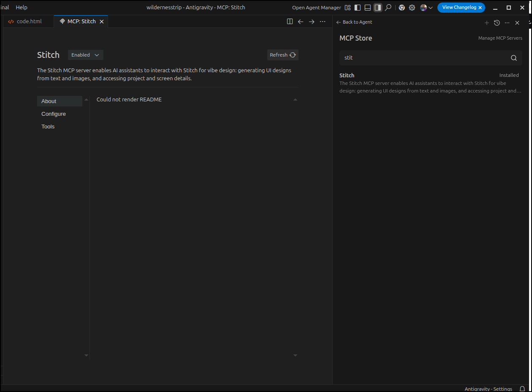Click Manage MCP Servers link
The width and height of the screenshot is (532, 392).
pyautogui.click(x=500, y=38)
